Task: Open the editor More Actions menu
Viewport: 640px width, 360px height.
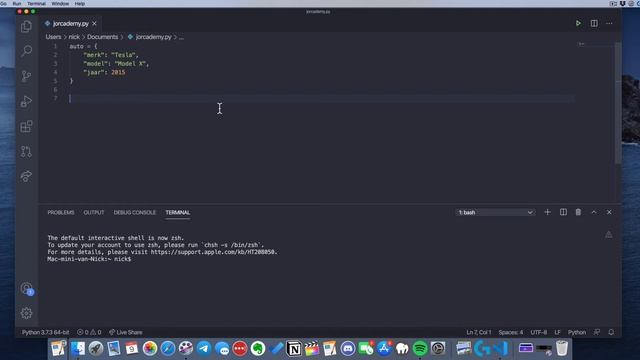Action: [609, 23]
